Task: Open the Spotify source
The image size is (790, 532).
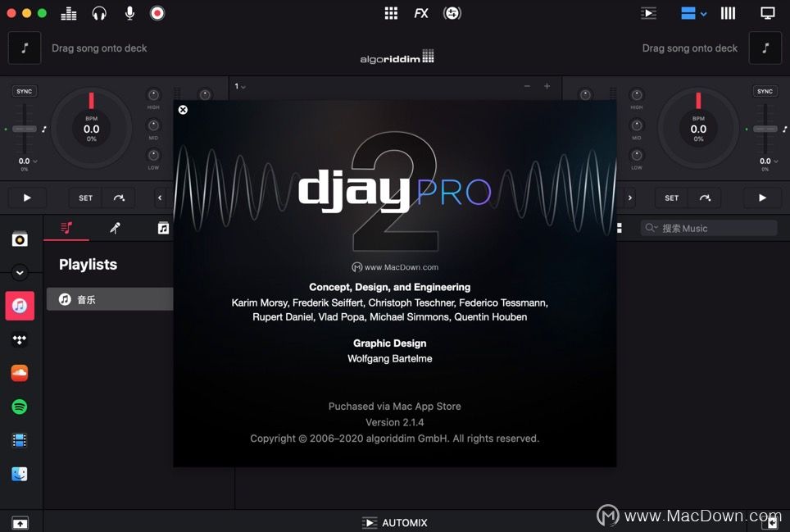Action: coord(20,407)
